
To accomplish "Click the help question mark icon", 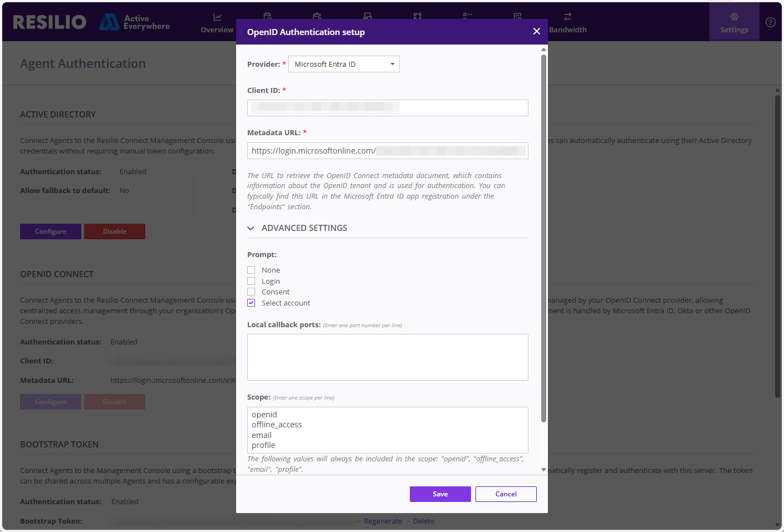I will (771, 22).
